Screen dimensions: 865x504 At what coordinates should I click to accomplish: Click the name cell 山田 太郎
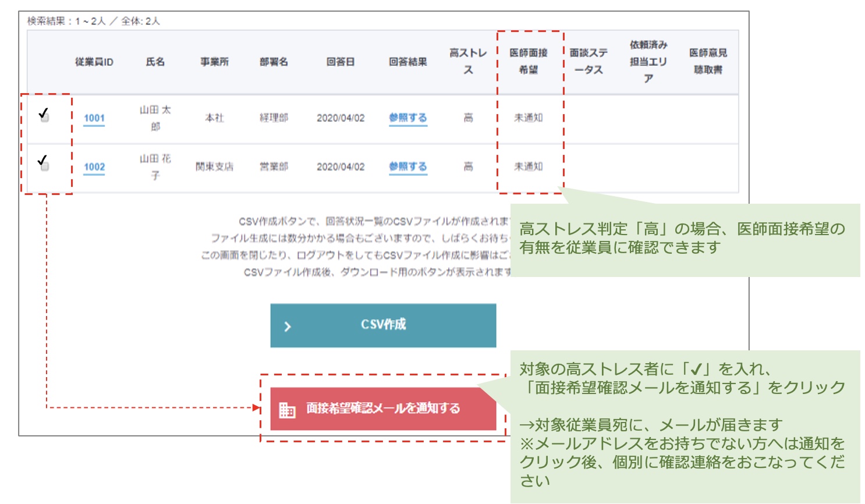click(x=155, y=118)
